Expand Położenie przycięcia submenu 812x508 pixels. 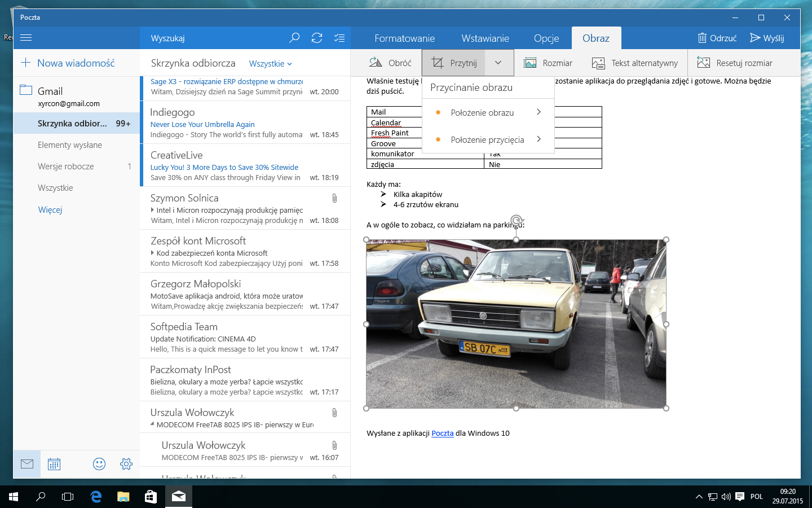click(488, 139)
